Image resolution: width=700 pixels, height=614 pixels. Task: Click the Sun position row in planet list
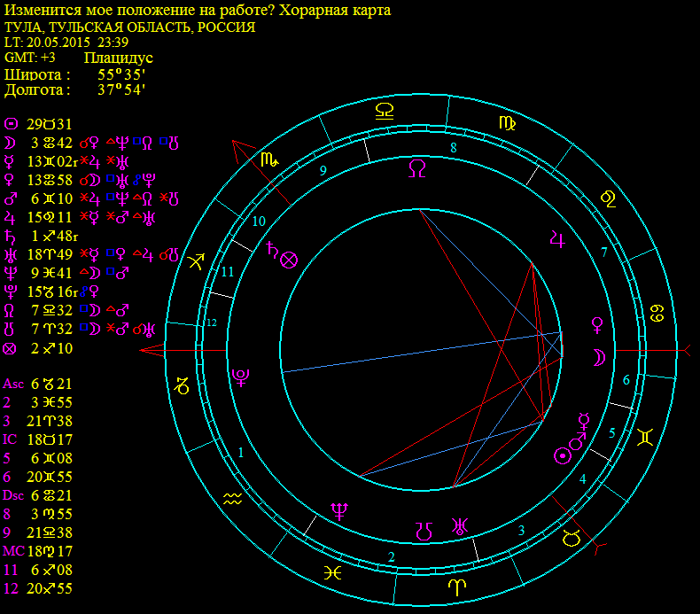click(38, 124)
